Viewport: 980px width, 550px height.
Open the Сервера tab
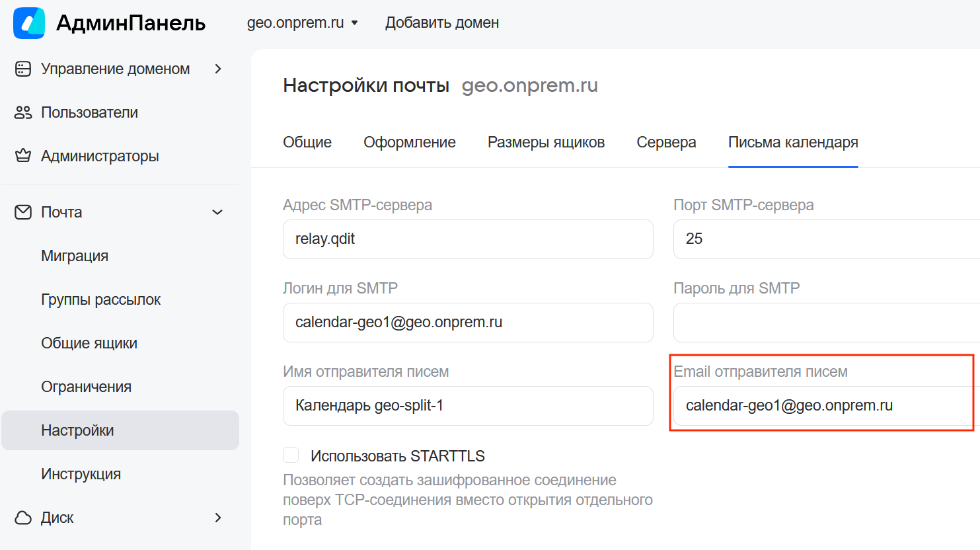[x=666, y=142]
